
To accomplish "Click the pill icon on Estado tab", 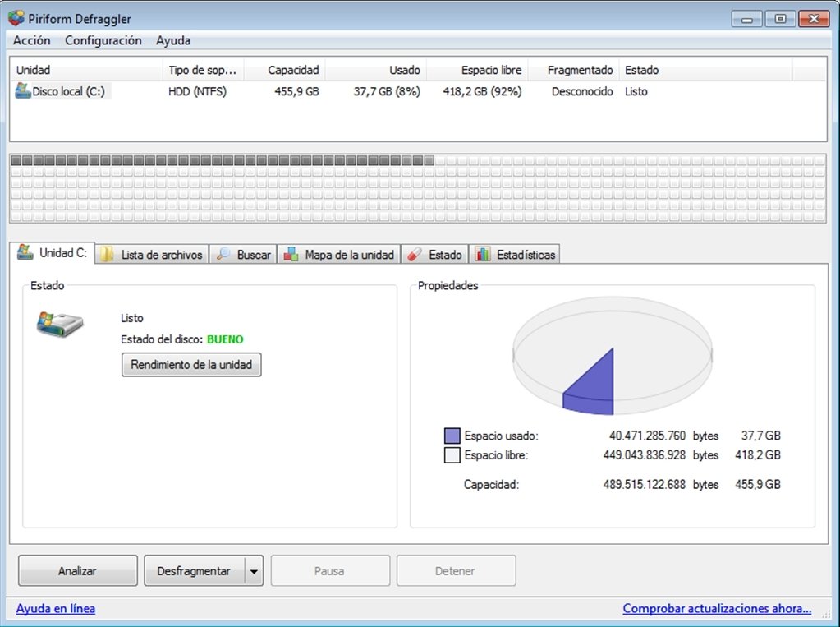I will pos(415,255).
